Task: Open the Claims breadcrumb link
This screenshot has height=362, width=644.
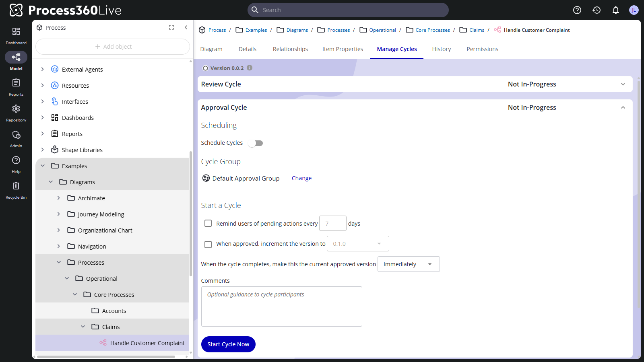Action: [477, 30]
